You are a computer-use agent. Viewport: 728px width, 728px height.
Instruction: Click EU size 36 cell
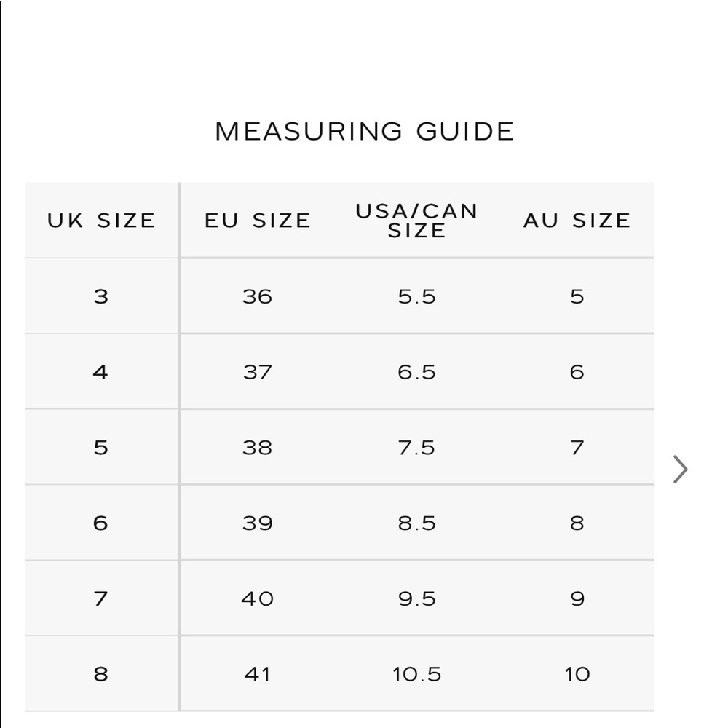click(258, 296)
